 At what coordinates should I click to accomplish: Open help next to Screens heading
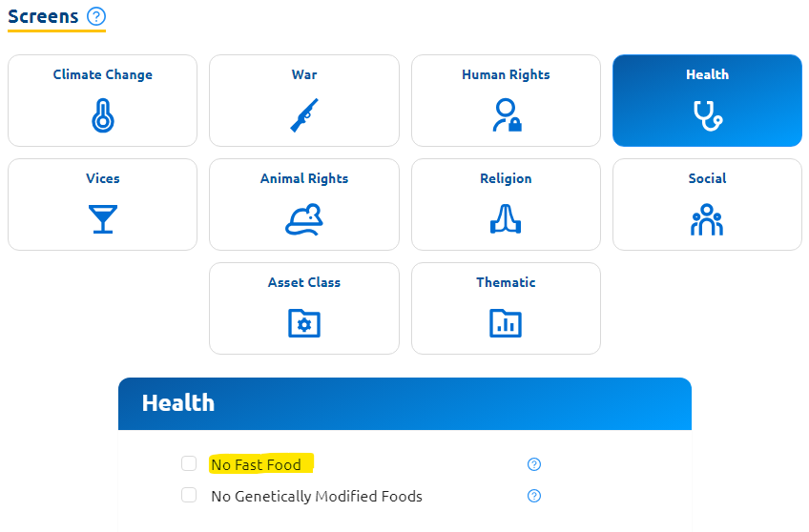[95, 16]
